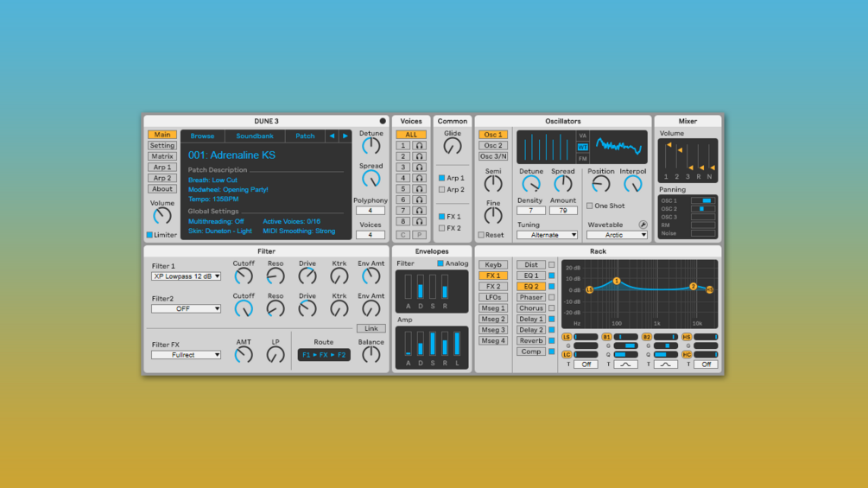Viewport: 868px width, 488px height.
Task: Open the Reverb effect page
Action: [x=531, y=341]
